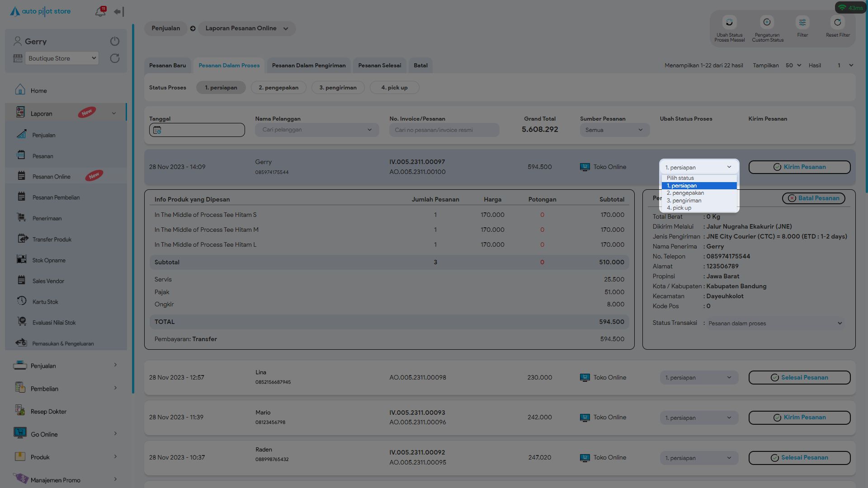Click the power logout icon
Viewport: 868px width, 488px height.
pyautogui.click(x=115, y=41)
